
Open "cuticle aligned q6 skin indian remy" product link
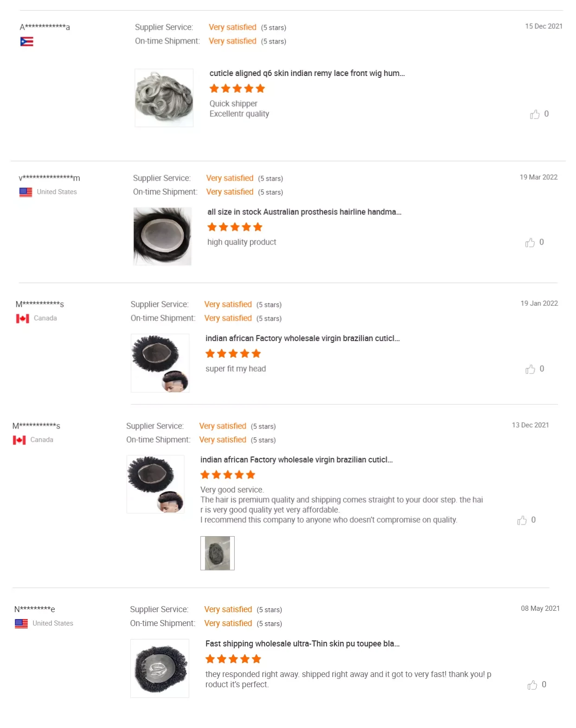[307, 73]
